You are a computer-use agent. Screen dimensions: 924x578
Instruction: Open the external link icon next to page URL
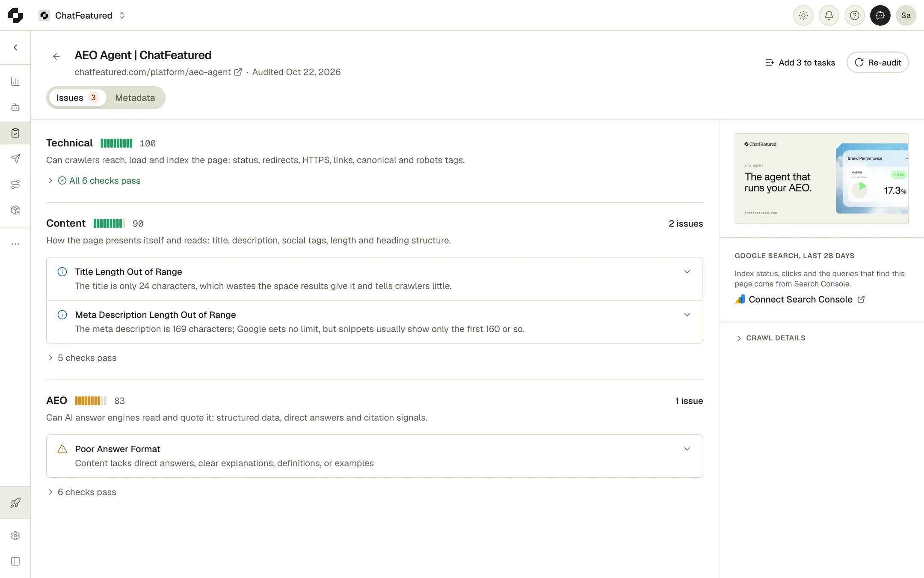pos(238,72)
